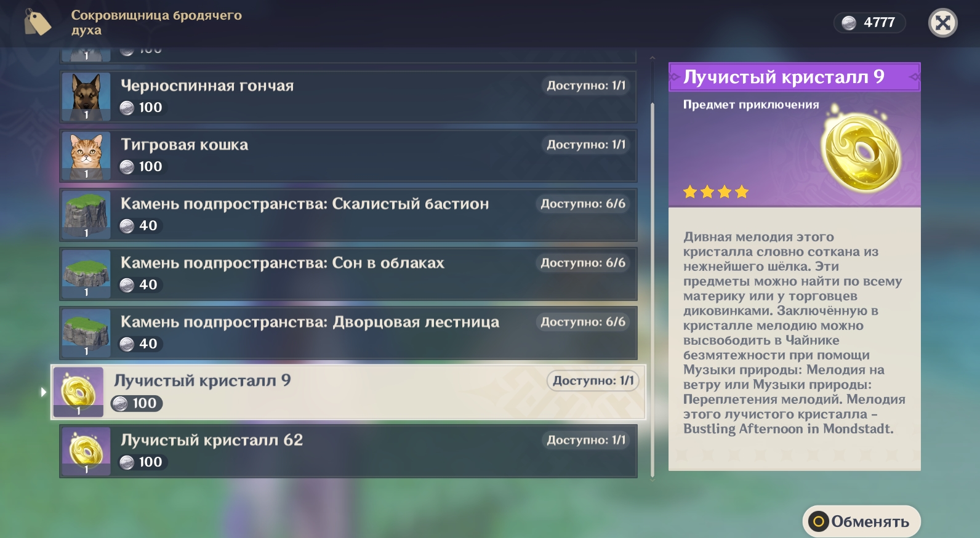Select the Лучистый кристалл 62 entry
The width and height of the screenshot is (980, 538).
click(348, 451)
